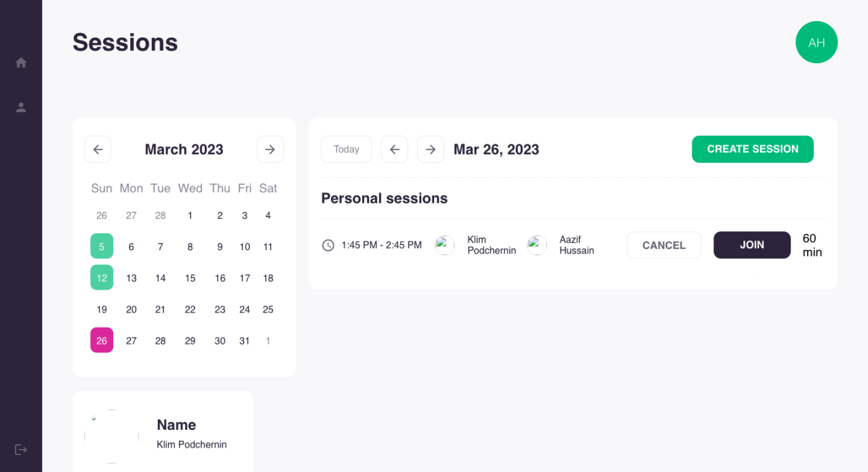This screenshot has width=868, height=472.
Task: Select March 5 in the calendar
Action: tap(102, 246)
